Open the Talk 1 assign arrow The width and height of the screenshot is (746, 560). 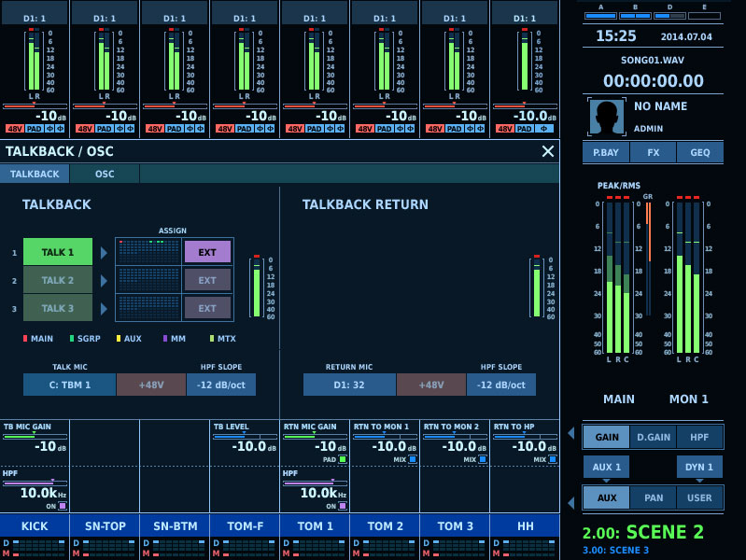105,252
